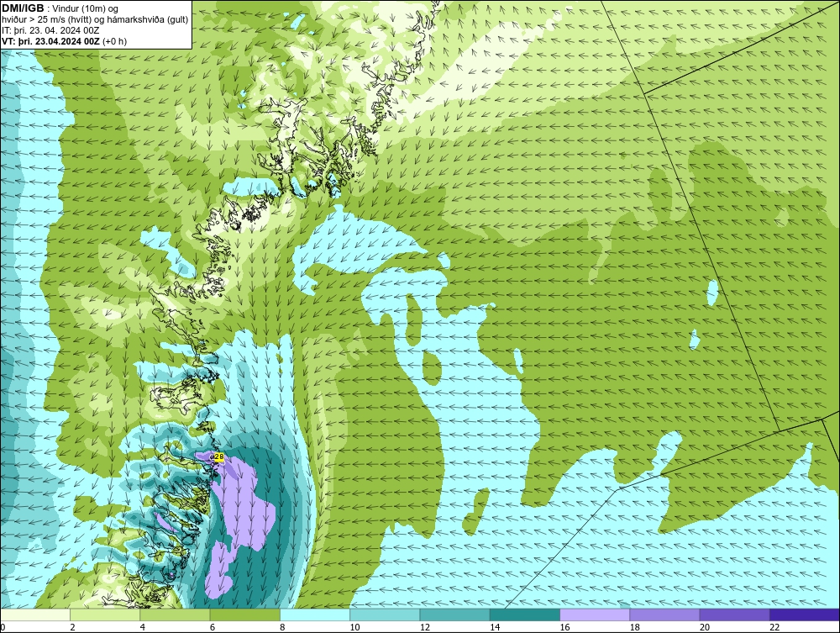Screen dimensions: 840x633
Task: Click the 'VT: þri. 23.04.2024 00Z' line
Action: (x=65, y=41)
